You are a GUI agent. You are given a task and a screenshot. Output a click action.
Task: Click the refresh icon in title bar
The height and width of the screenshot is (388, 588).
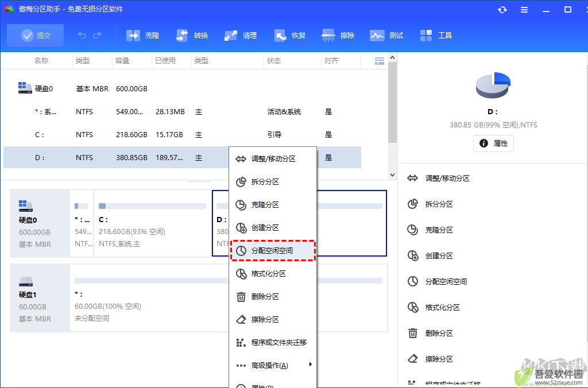click(502, 10)
